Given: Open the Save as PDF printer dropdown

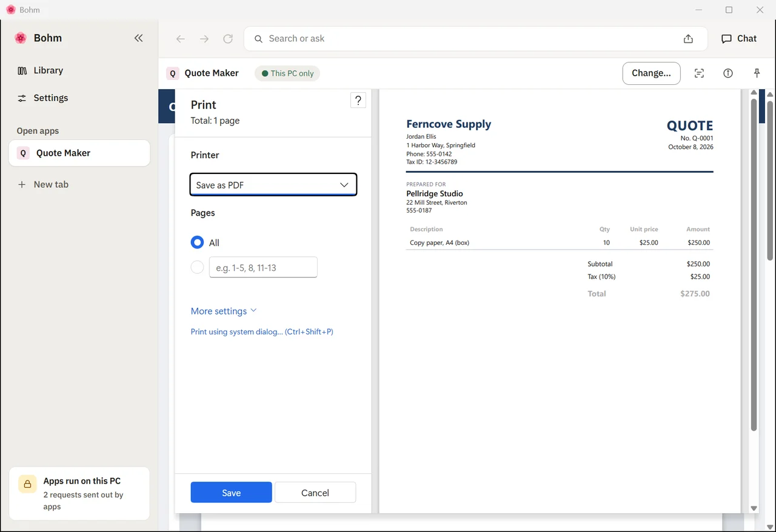Looking at the screenshot, I should [273, 185].
